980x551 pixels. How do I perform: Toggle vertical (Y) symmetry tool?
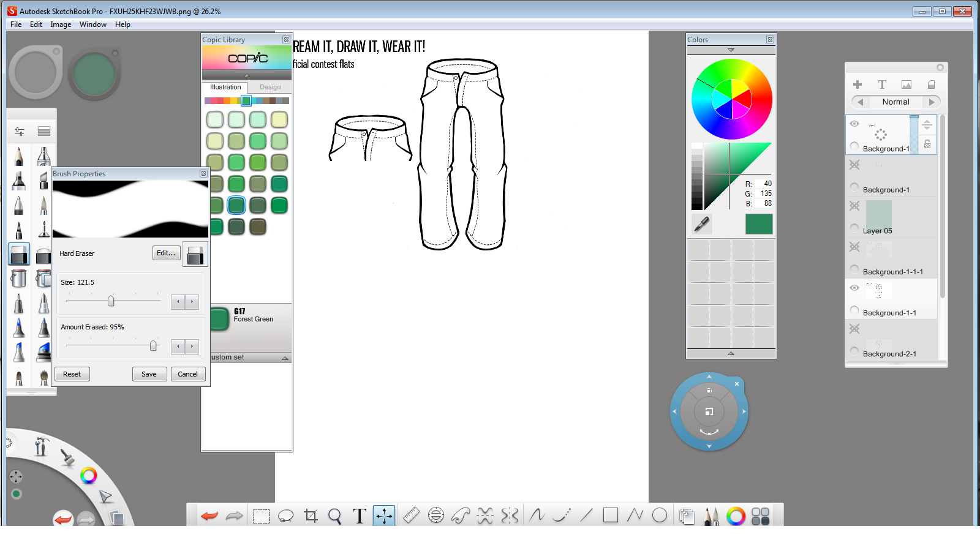click(510, 515)
